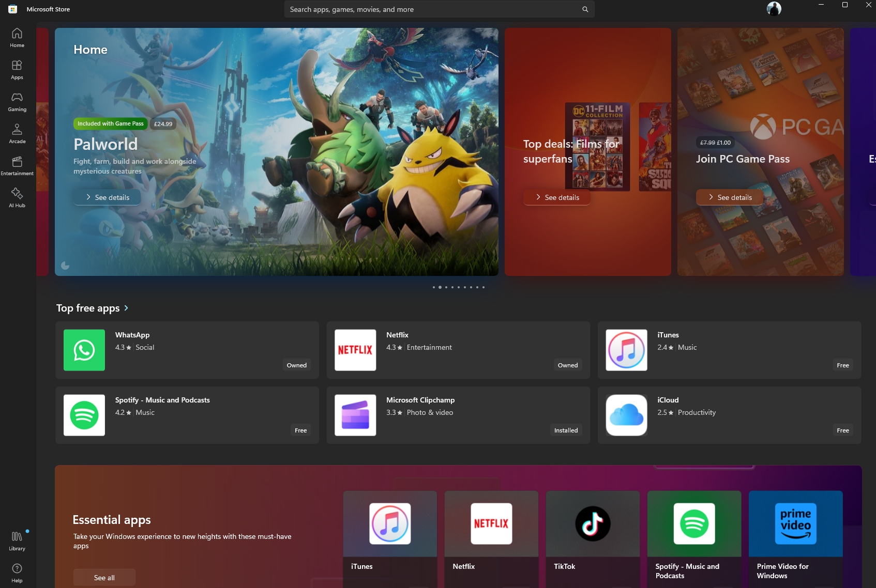Open Entertainment in the sidebar

point(17,166)
